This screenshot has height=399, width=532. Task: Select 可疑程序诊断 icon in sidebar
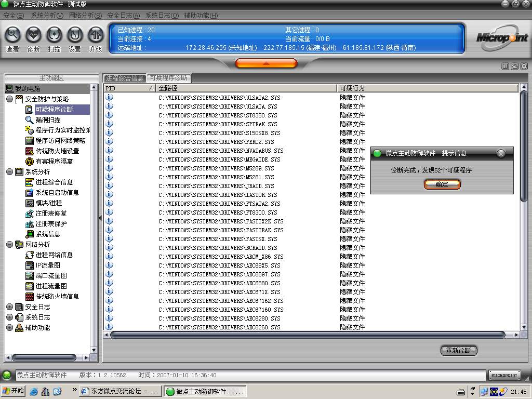pos(30,109)
